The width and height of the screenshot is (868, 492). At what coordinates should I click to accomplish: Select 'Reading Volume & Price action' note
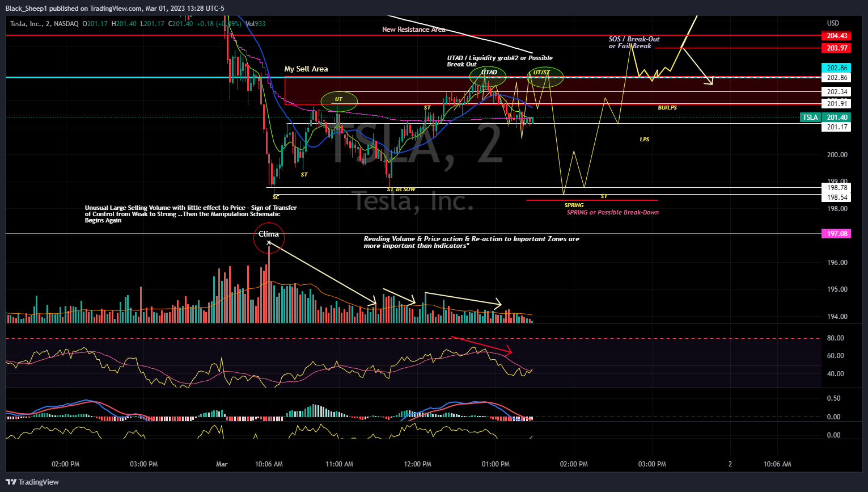pos(471,242)
